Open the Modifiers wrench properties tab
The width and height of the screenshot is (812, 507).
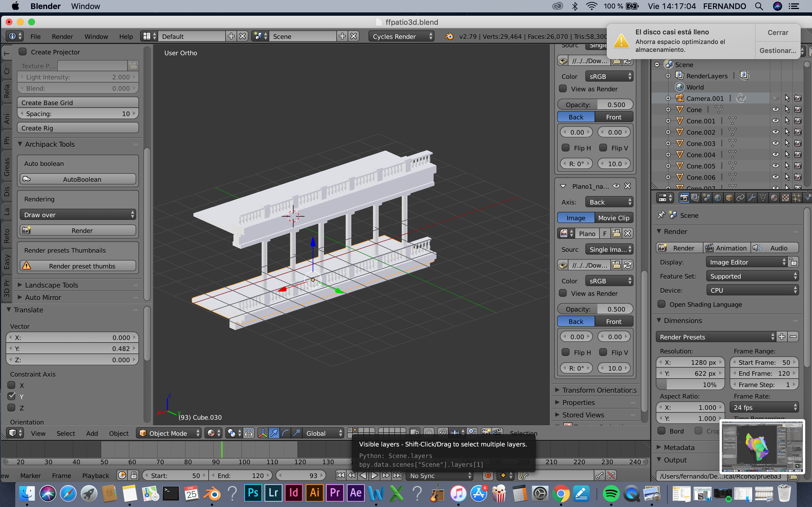[751, 198]
